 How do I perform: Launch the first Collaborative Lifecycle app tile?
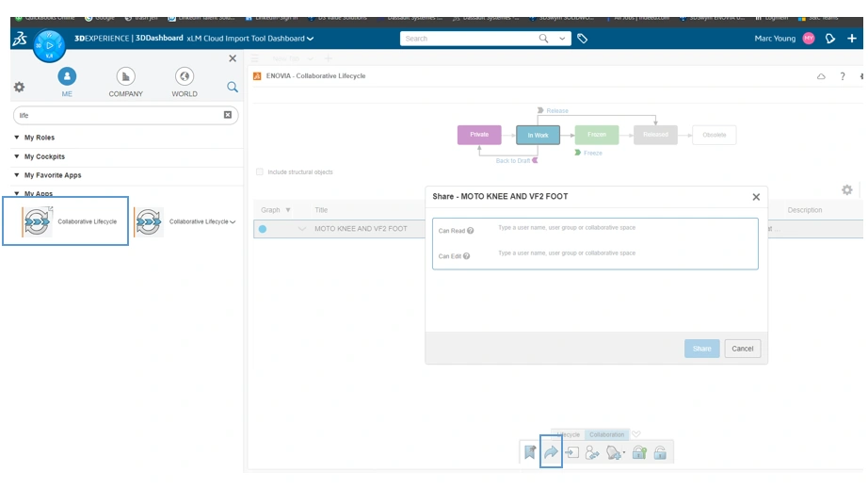pyautogui.click(x=65, y=221)
